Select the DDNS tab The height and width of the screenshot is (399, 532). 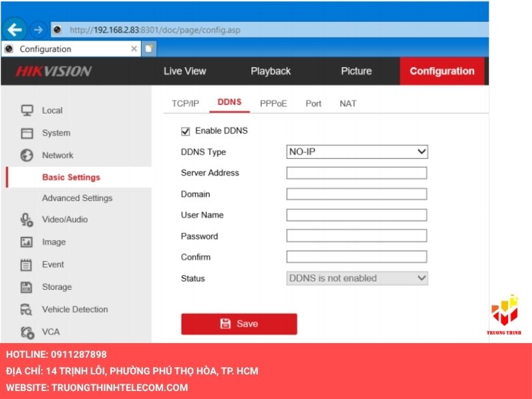coord(229,102)
